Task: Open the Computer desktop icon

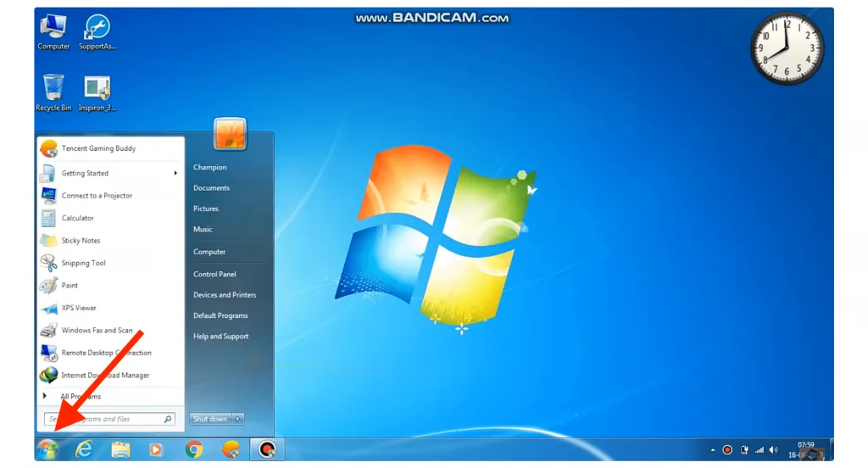Action: [53, 32]
